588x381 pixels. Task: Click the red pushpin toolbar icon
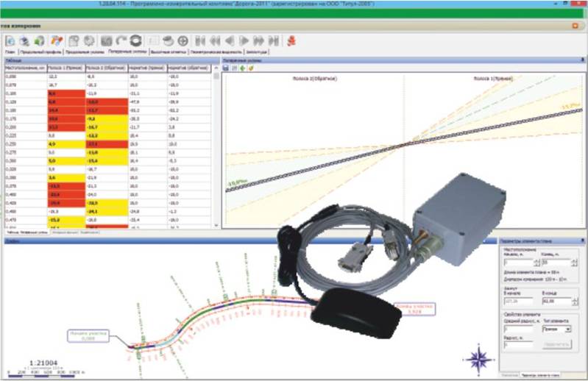pyautogui.click(x=291, y=41)
